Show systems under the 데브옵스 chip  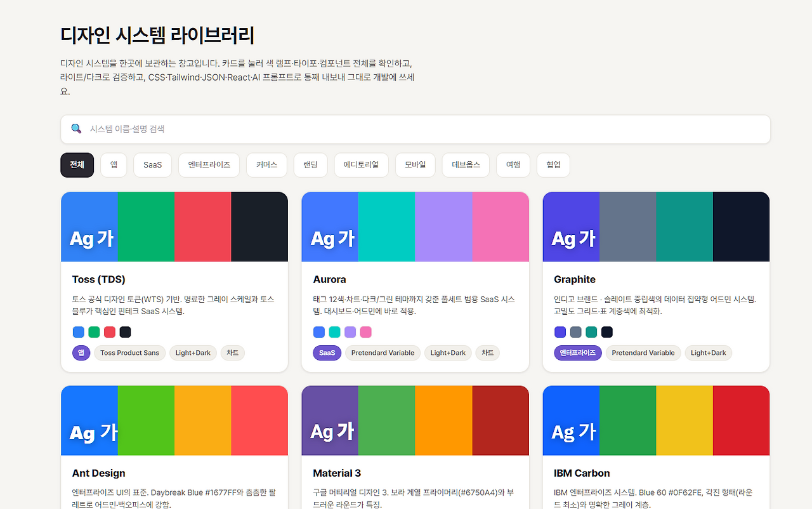(x=466, y=165)
